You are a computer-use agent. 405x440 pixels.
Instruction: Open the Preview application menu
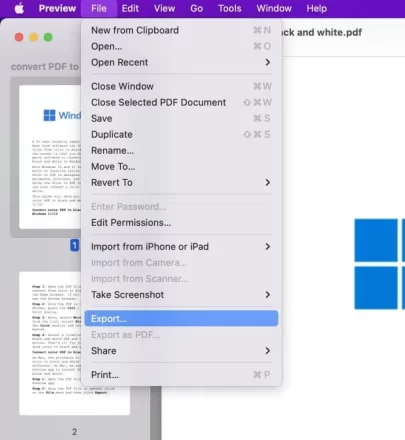(57, 8)
